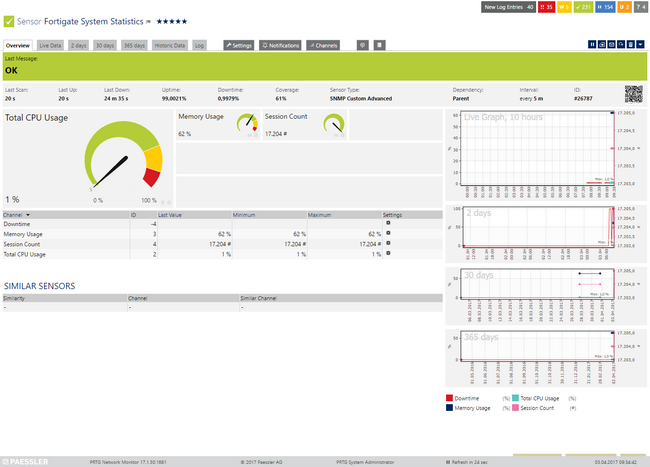
Task: Expand the dark blue toolbar dropdown arrow
Action: (x=640, y=44)
